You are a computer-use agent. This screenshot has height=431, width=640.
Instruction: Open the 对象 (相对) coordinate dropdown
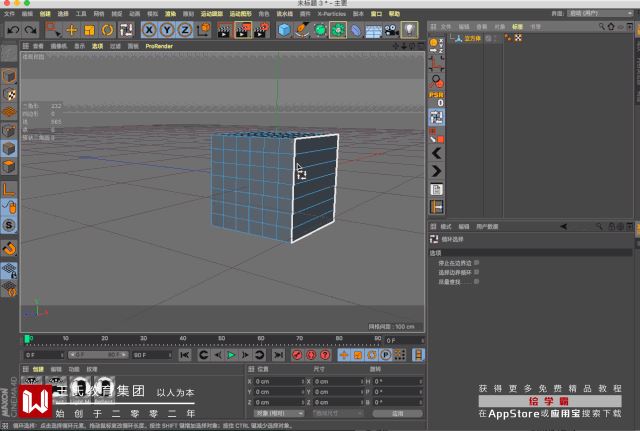(x=278, y=412)
